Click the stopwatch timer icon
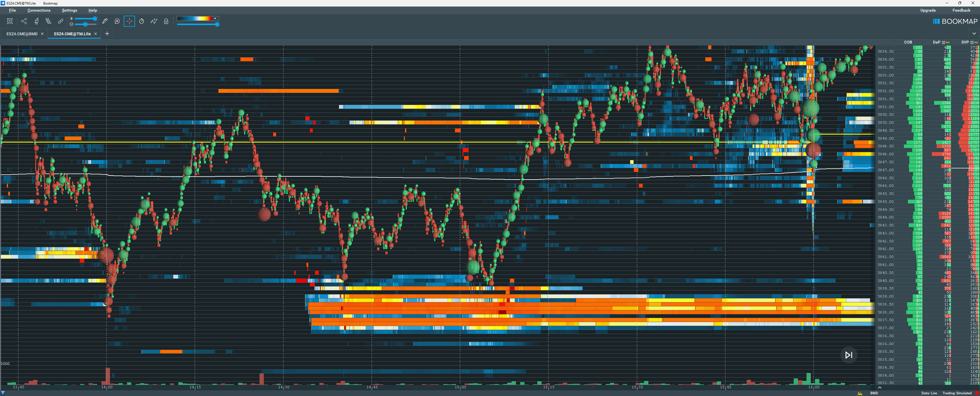 [142, 21]
